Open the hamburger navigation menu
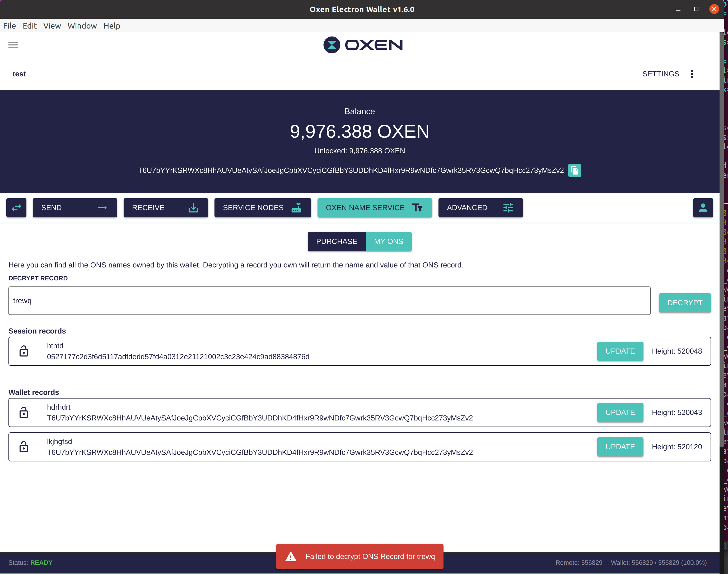728x574 pixels. pyautogui.click(x=13, y=45)
